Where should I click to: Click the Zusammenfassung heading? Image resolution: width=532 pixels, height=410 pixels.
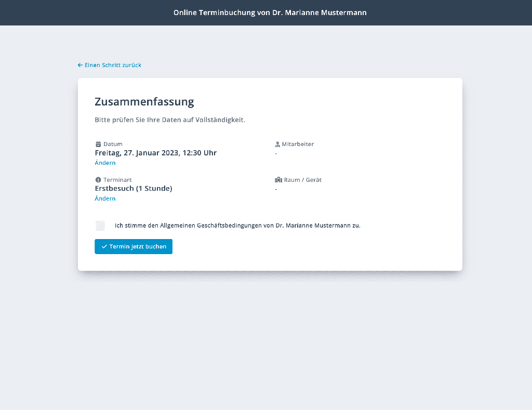click(x=144, y=102)
